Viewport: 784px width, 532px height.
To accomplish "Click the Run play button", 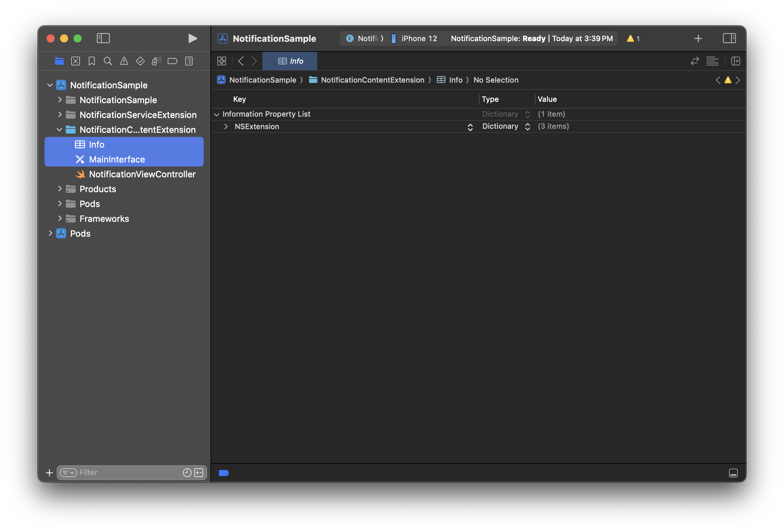I will [x=192, y=38].
